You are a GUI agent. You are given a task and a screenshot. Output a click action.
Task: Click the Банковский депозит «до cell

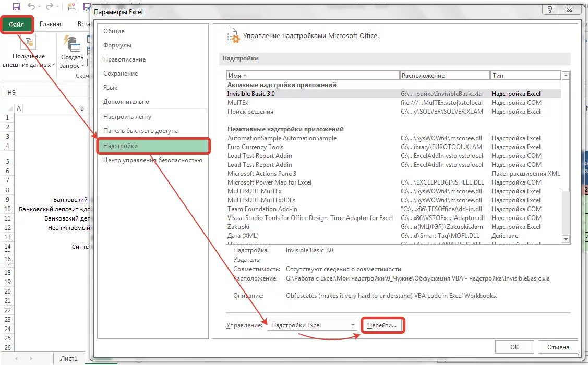54,209
